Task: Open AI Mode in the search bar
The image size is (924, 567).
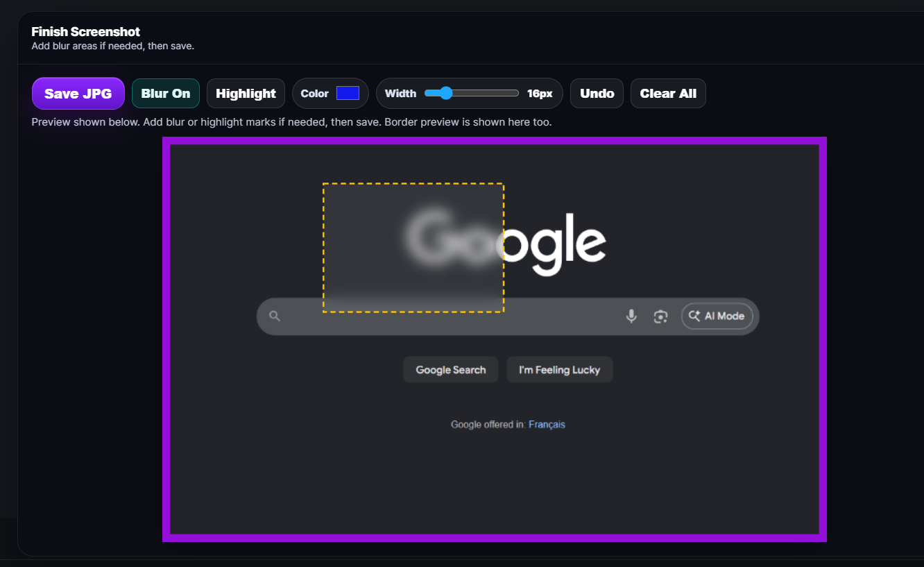Action: (717, 316)
